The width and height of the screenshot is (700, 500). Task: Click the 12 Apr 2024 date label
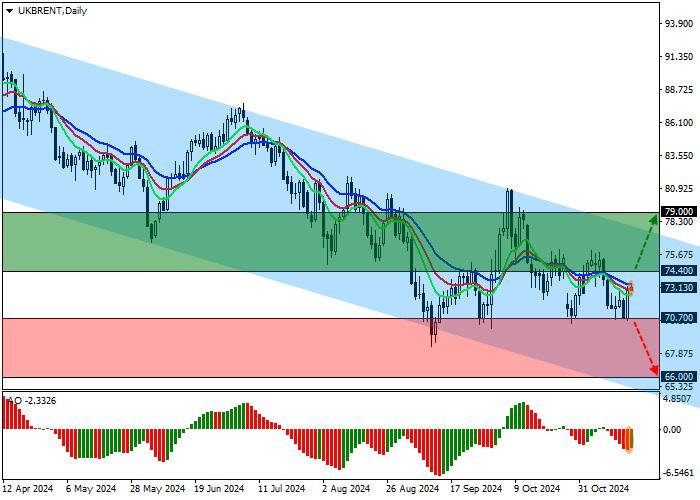pyautogui.click(x=28, y=489)
